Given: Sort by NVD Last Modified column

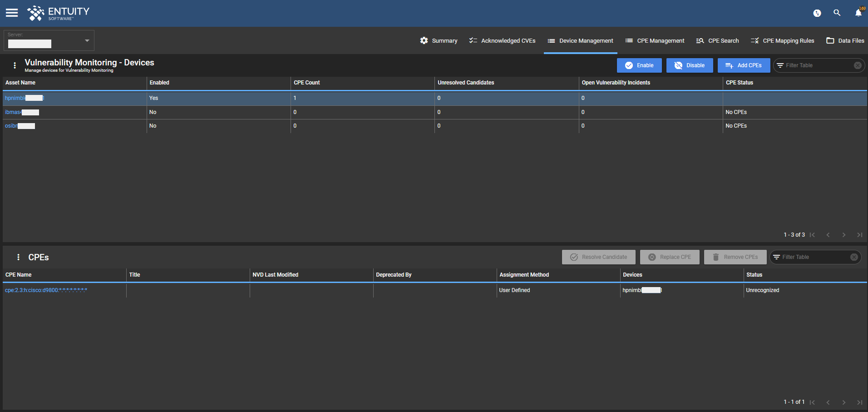Looking at the screenshot, I should (276, 275).
